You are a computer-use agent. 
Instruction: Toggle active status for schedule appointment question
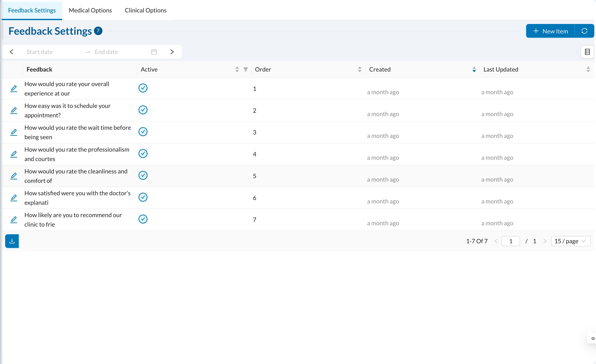coord(143,110)
